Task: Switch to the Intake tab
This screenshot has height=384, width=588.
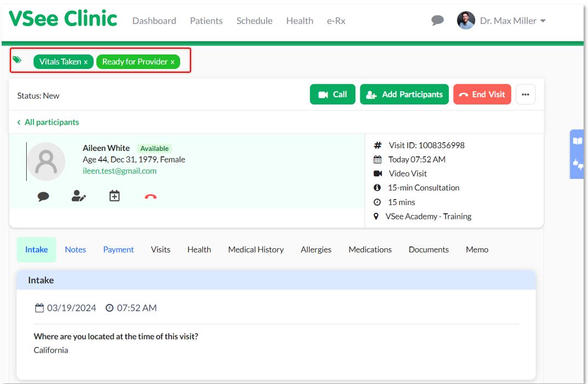Action: (x=36, y=249)
